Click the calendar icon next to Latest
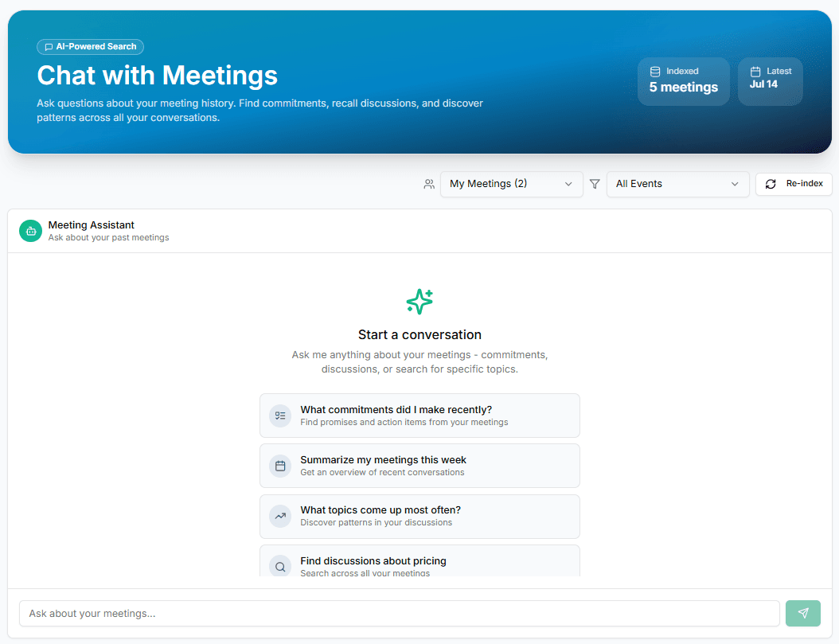 tap(755, 71)
